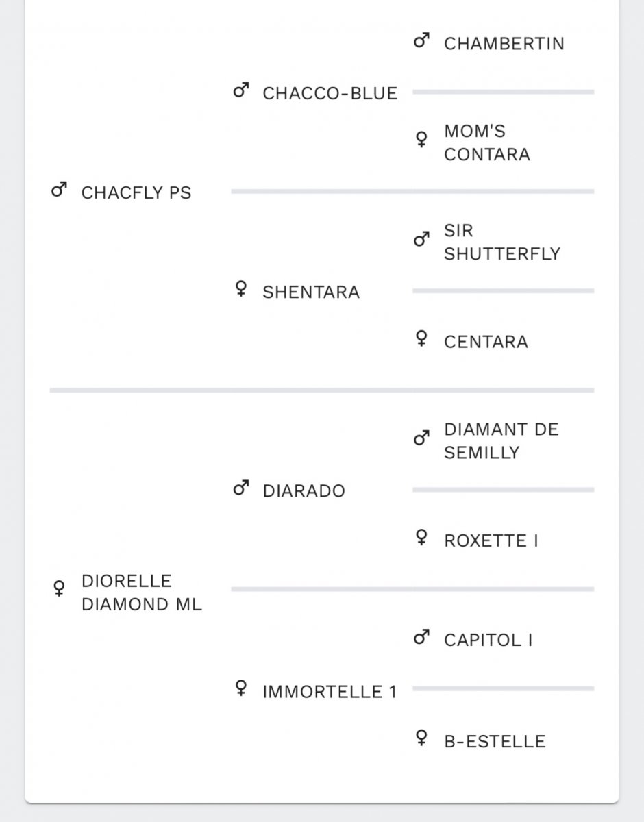Click the female icon next to B-ESTELLE
Viewport: 644px width, 822px height.
(x=422, y=738)
